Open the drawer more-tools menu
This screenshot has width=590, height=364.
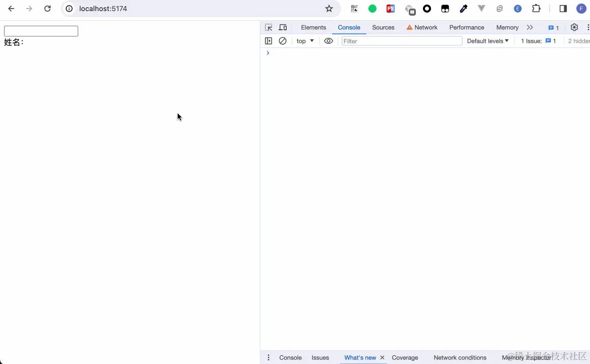point(269,357)
